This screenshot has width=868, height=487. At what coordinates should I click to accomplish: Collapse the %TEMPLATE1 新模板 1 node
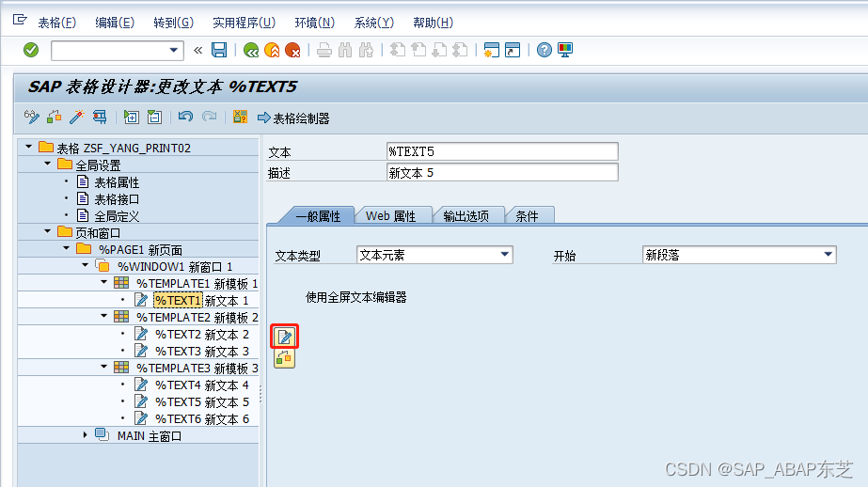click(x=104, y=282)
